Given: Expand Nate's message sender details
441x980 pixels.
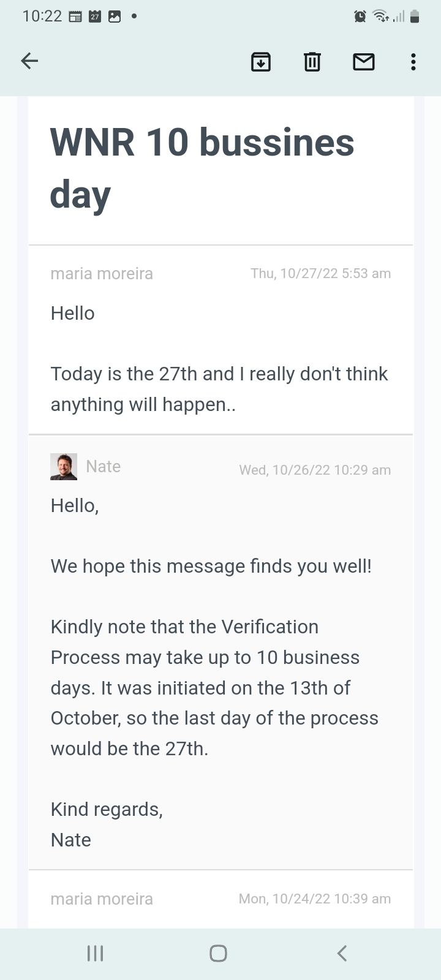Looking at the screenshot, I should pos(103,467).
